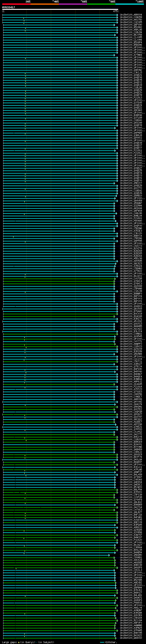This screenshot has width=146, height=644.
Task: Select the UniRef100_Q292X9 label
Action: 131,349
